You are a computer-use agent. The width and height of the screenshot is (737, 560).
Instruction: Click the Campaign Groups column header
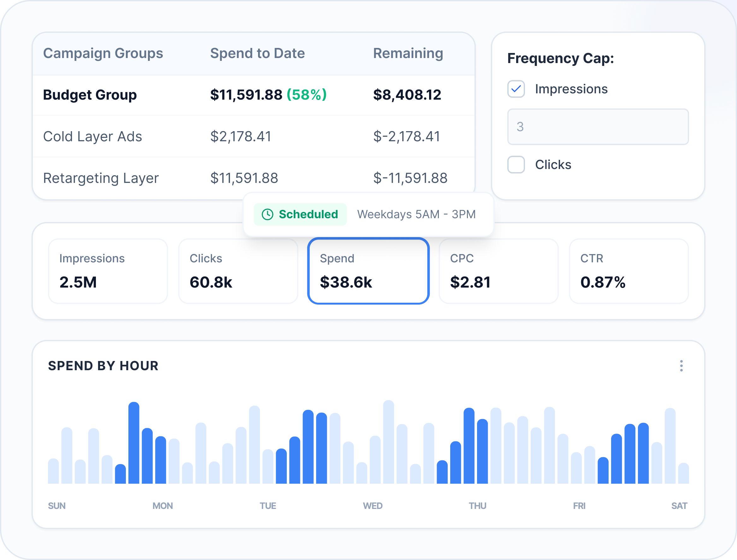pyautogui.click(x=103, y=53)
